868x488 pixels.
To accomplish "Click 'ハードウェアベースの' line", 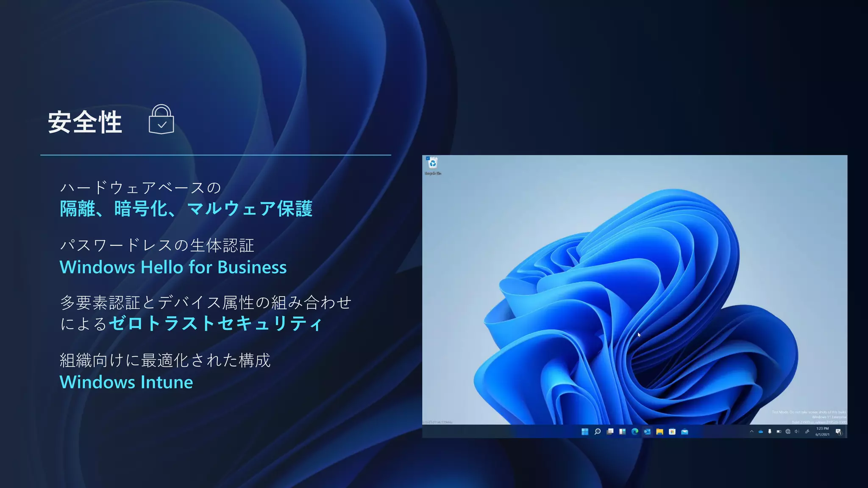I will coord(140,188).
